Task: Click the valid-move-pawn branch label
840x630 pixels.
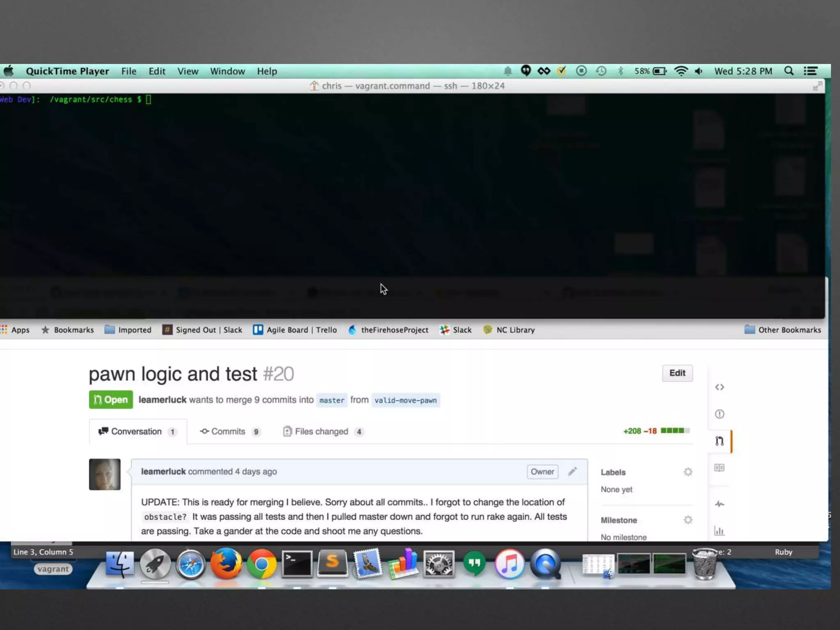Action: (x=405, y=400)
